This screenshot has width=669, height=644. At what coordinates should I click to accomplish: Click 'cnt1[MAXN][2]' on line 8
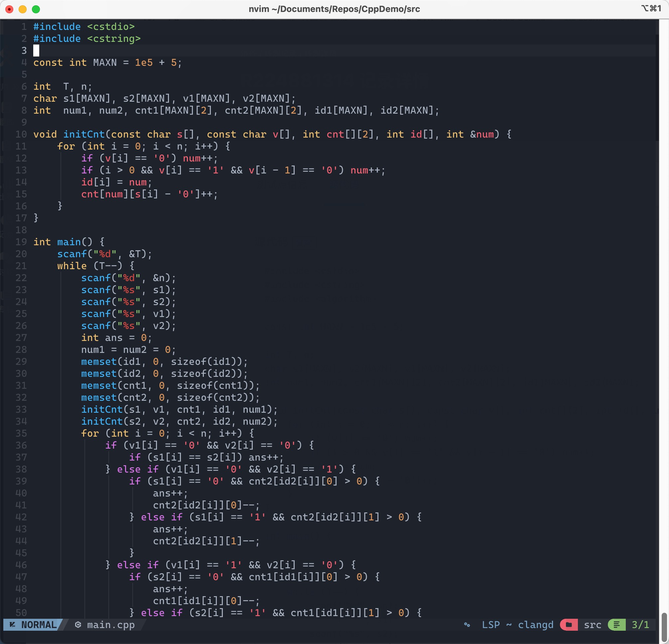point(173,111)
